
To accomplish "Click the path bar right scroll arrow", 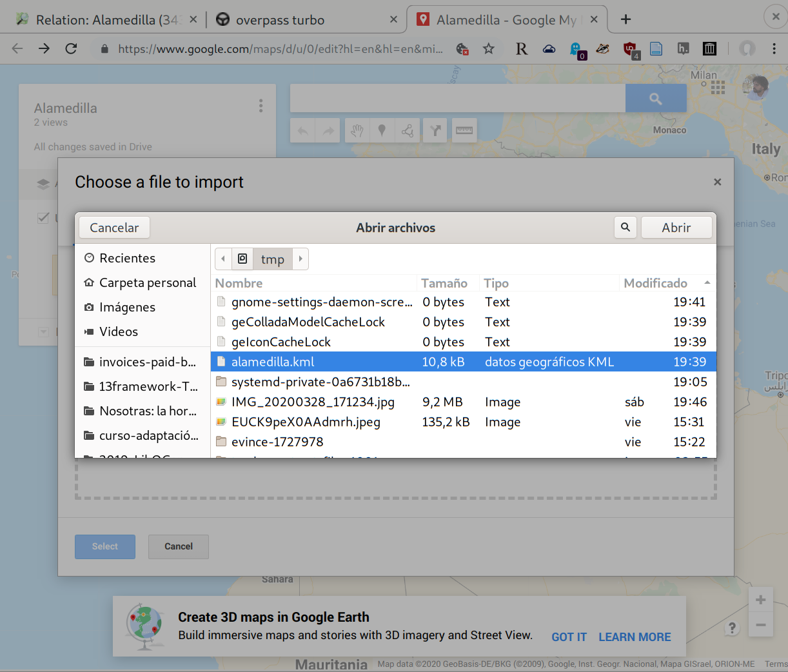I will coord(300,259).
